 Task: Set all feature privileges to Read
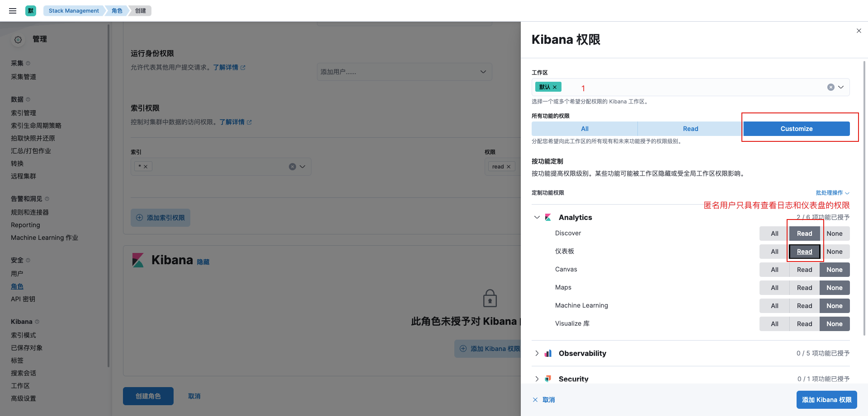(x=690, y=129)
